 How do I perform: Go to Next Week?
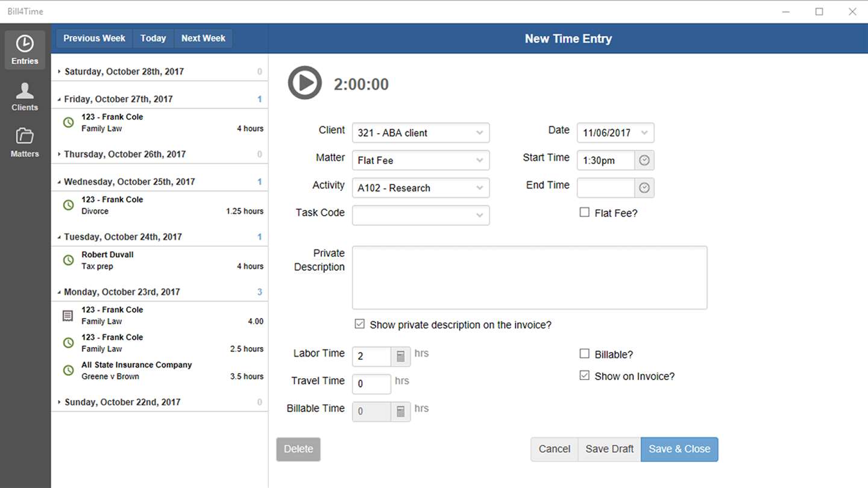tap(203, 38)
